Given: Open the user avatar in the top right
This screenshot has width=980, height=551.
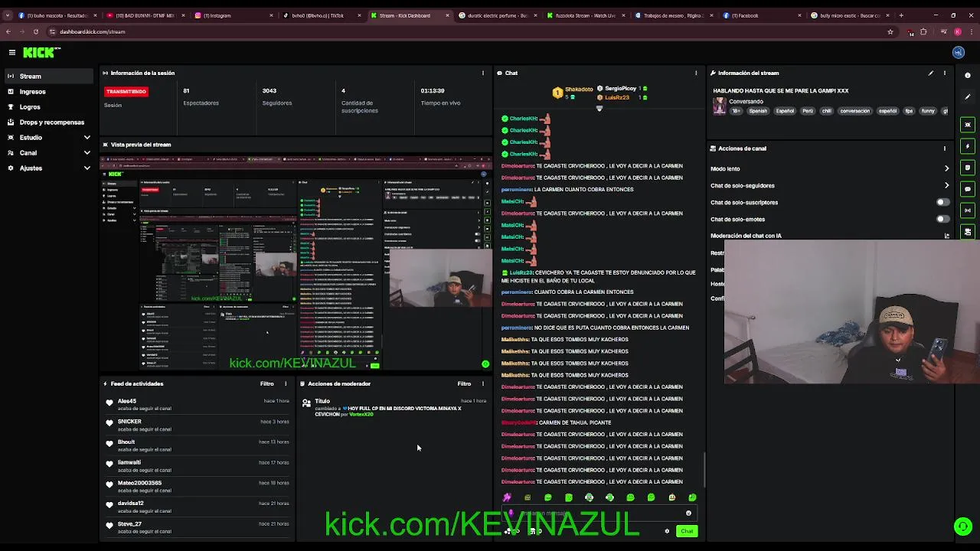Looking at the screenshot, I should point(958,52).
